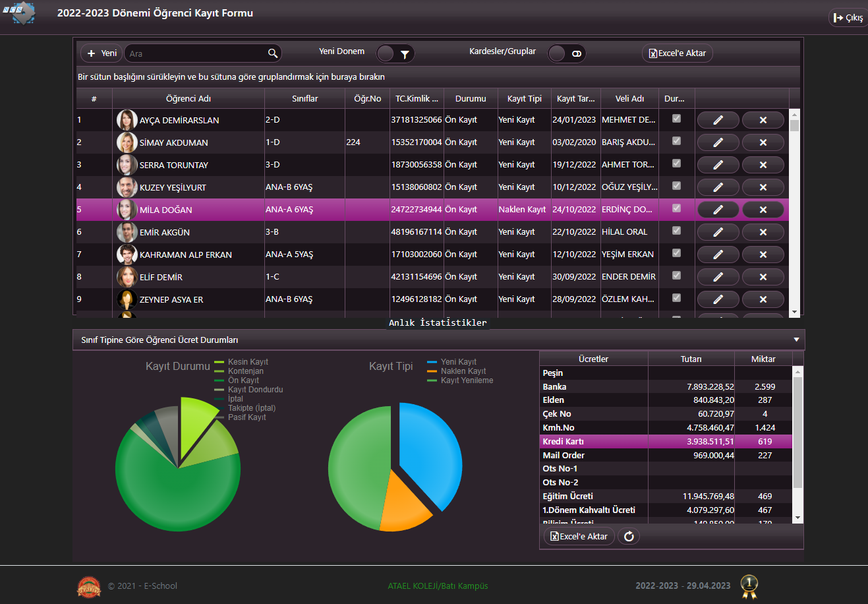868x604 pixels.
Task: Delete SERRA TORUNTAY's row with the X icon
Action: click(x=763, y=165)
